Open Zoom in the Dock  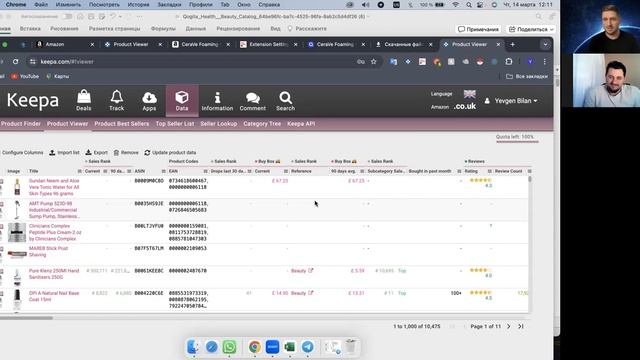(x=272, y=347)
